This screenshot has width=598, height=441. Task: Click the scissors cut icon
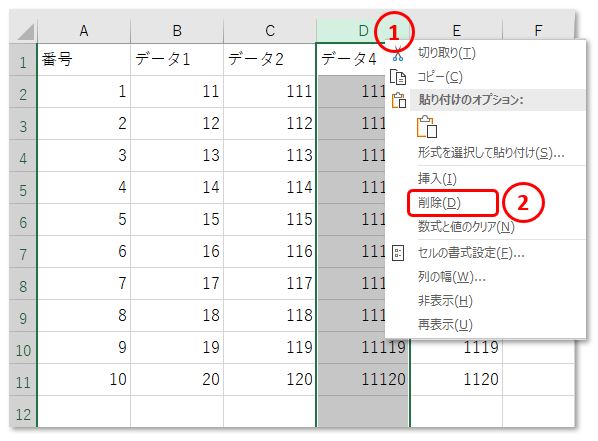(x=398, y=54)
